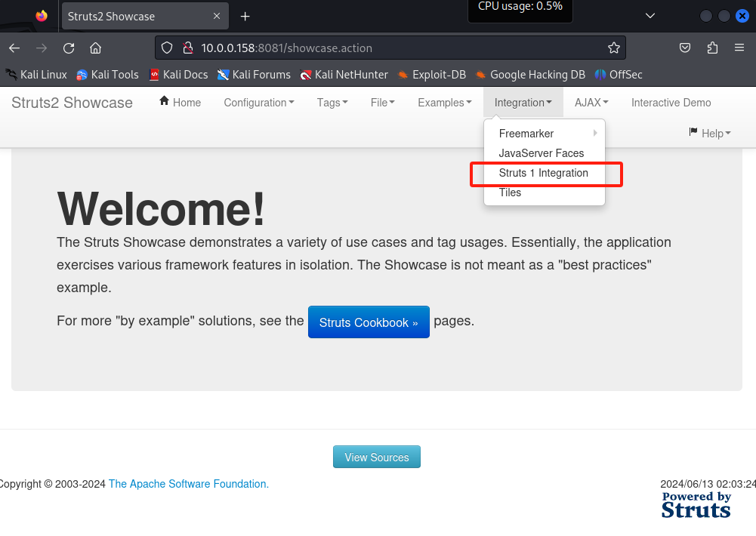The image size is (756, 536).
Task: Open Firefox hamburger application menu
Action: (x=739, y=48)
